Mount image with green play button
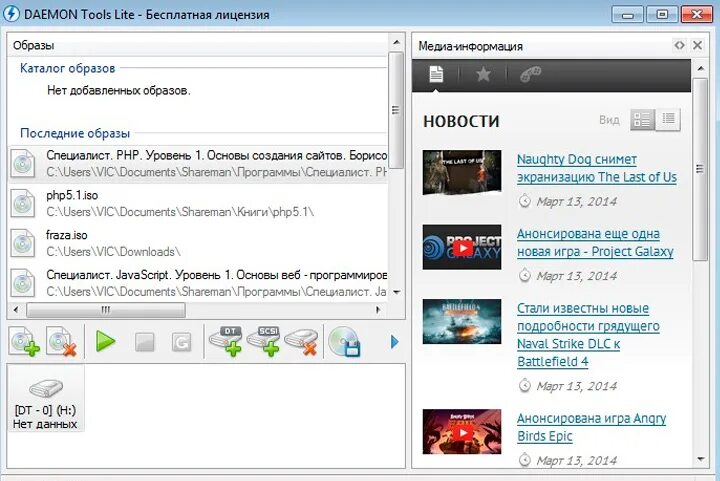The image size is (720, 481). (x=106, y=342)
